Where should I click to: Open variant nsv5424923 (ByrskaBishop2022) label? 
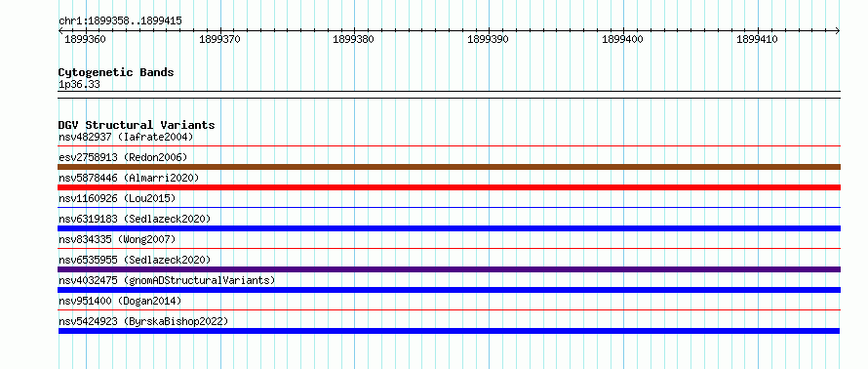coord(143,321)
